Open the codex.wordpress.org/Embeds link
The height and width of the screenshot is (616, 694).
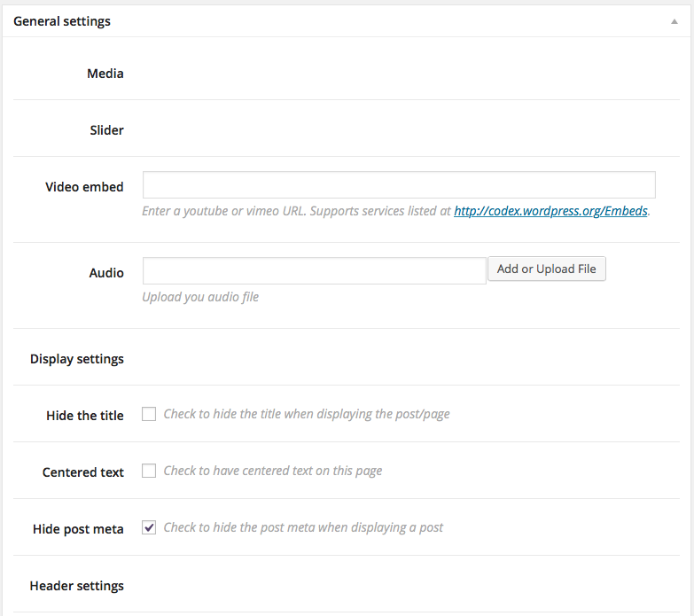tap(551, 212)
